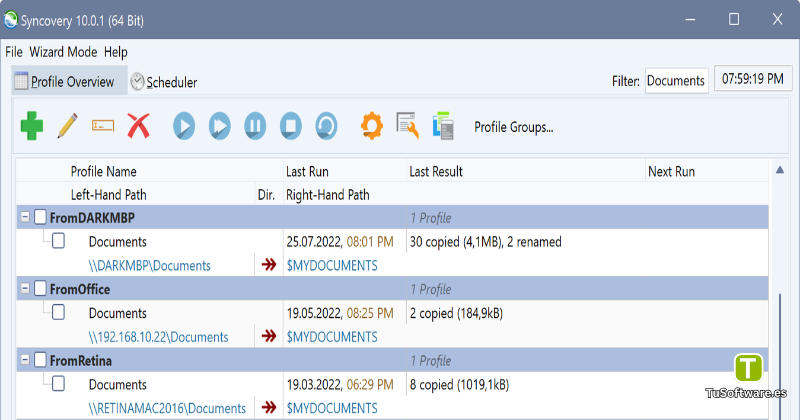This screenshot has height=420, width=800.
Task: Collapse the FromRetina group
Action: pyautogui.click(x=24, y=360)
